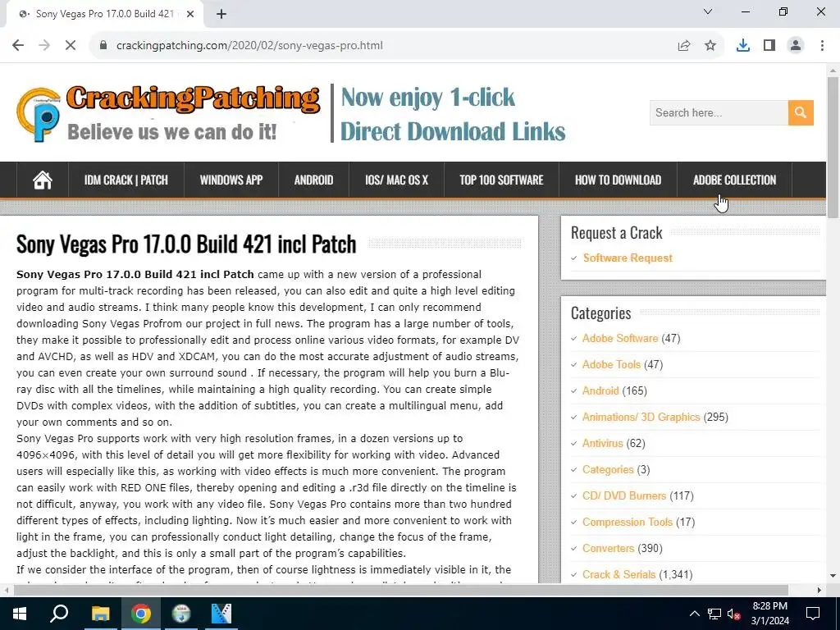Go to the site home icon in the navigation bar

(43, 180)
